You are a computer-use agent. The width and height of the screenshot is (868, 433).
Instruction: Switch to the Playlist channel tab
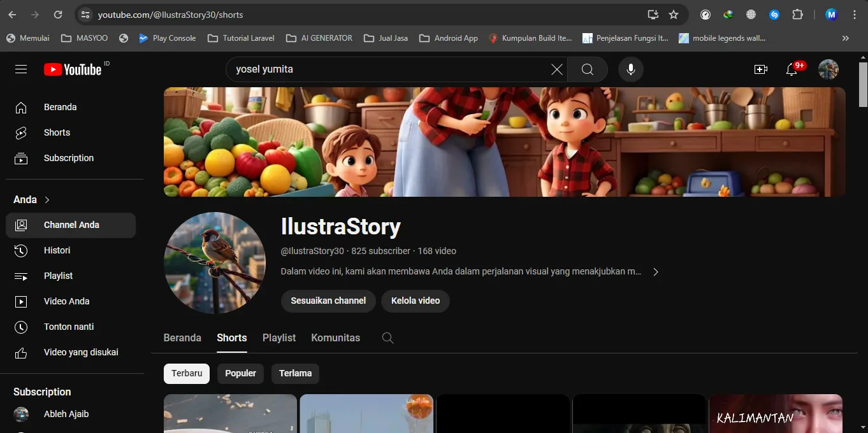point(279,338)
